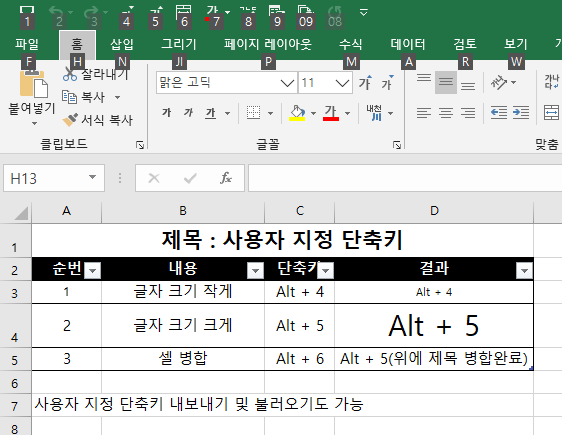
Task: Toggle italic formatting
Action: tap(188, 113)
